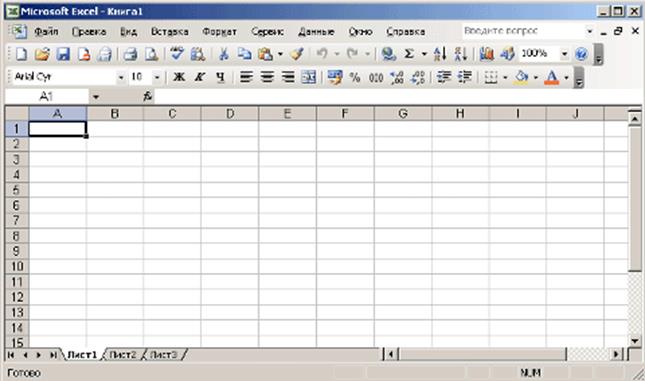The image size is (645, 381).
Task: Open Print Preview
Action: pos(151,54)
